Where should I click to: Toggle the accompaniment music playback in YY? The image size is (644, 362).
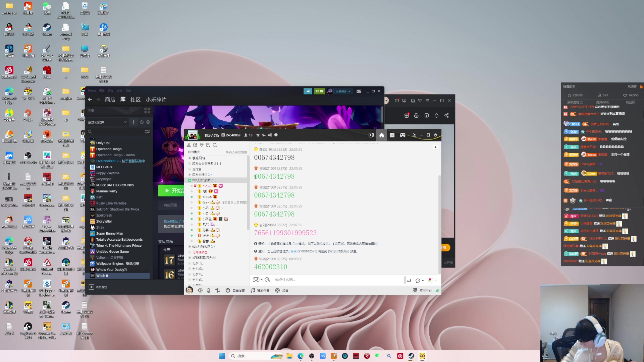[x=260, y=290]
